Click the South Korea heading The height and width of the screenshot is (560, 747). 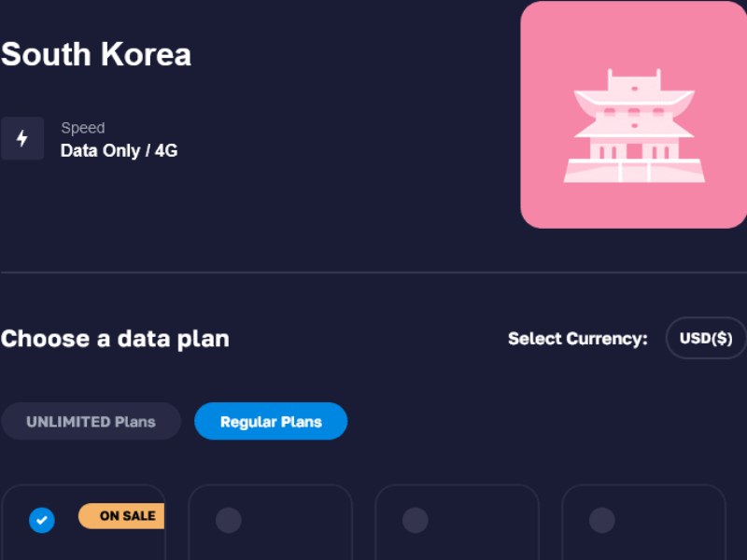coord(96,54)
